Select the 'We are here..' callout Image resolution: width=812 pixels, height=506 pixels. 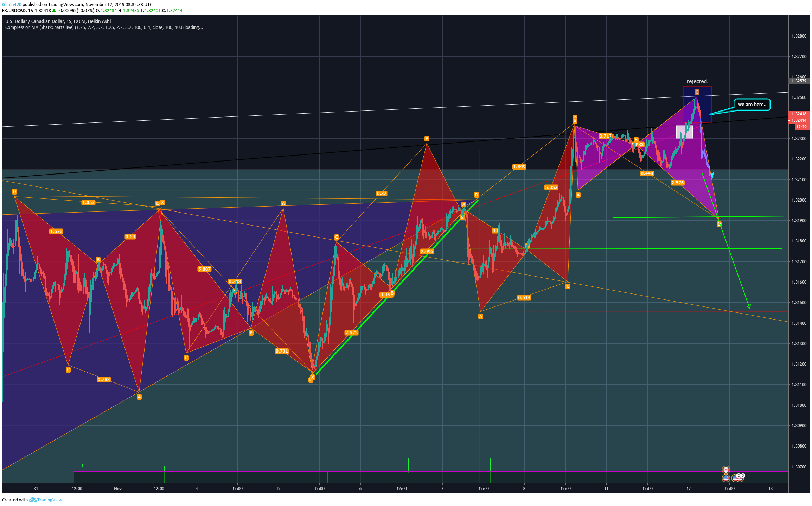pos(752,105)
